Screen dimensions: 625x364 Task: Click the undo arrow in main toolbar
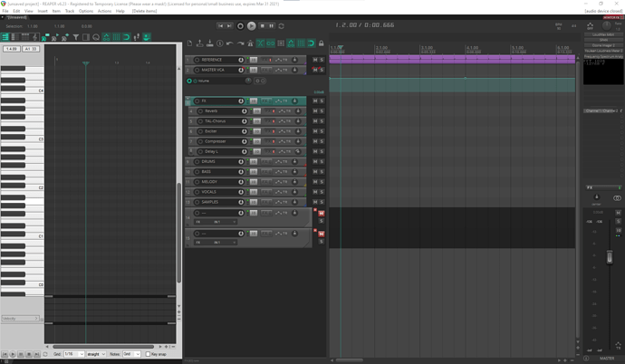pos(230,43)
